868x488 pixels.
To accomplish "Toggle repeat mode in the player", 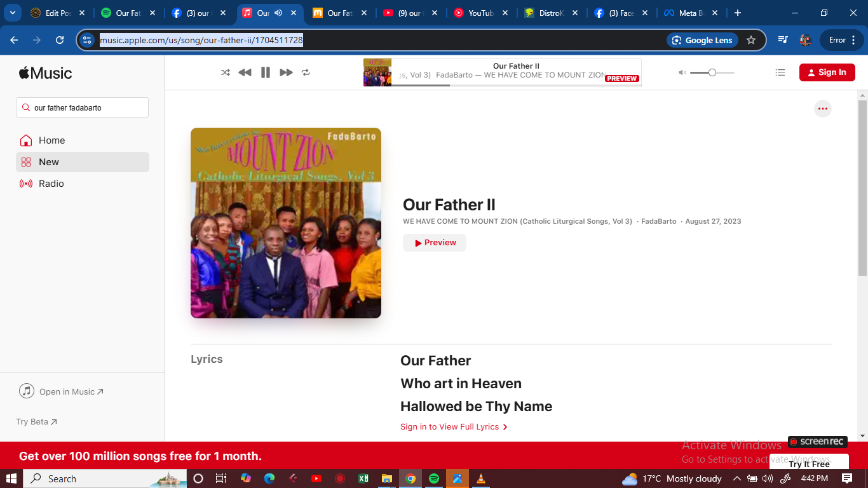I will point(306,72).
